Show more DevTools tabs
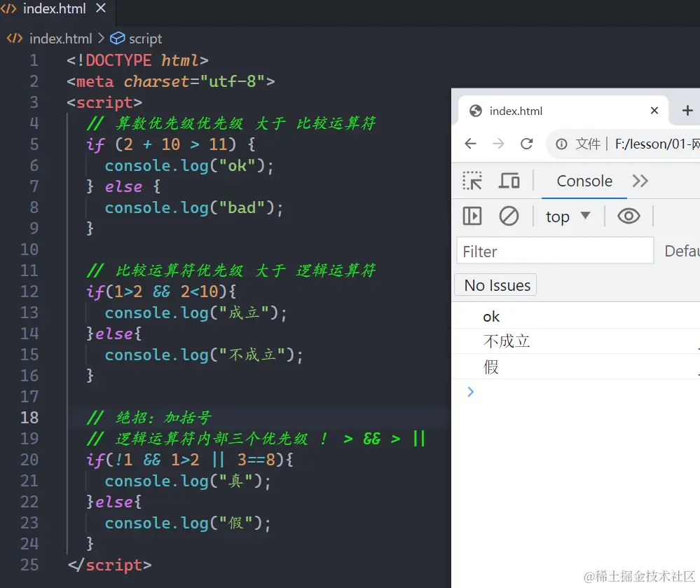 [x=640, y=181]
